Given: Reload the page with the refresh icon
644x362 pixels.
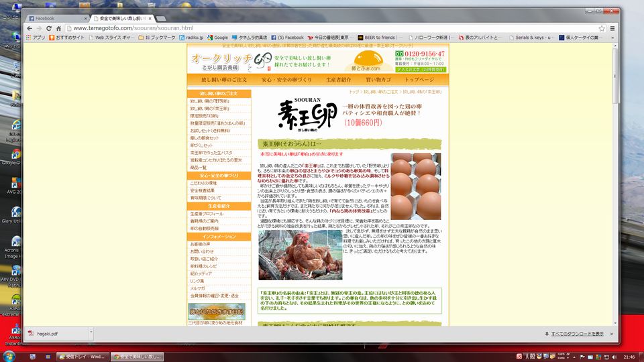Looking at the screenshot, I should tap(49, 28).
